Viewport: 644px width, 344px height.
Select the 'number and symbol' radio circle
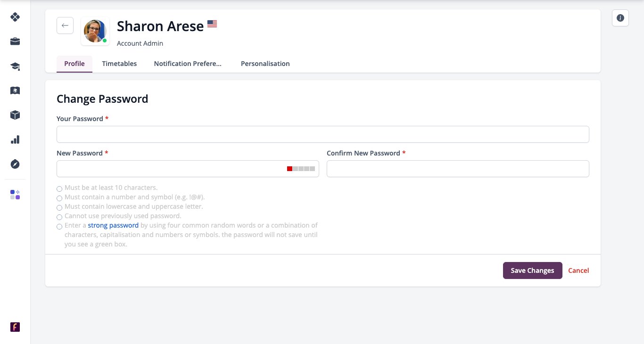[59, 198]
